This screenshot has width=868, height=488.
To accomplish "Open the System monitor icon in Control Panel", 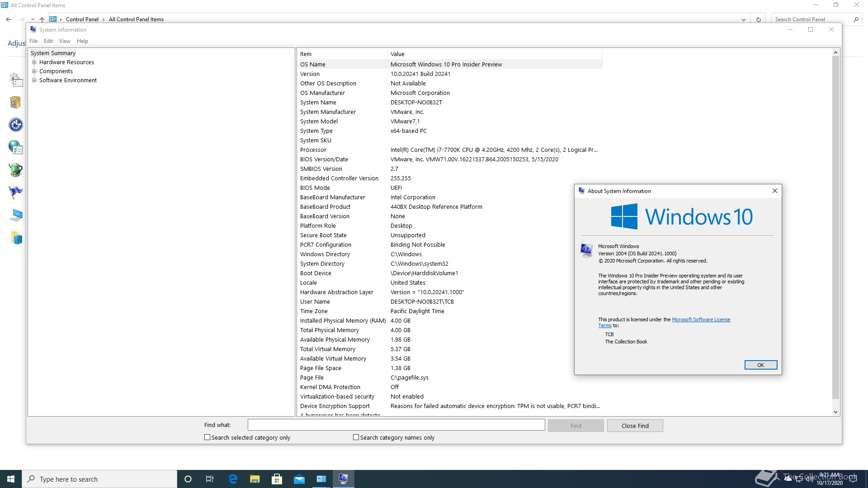I will tap(16, 215).
